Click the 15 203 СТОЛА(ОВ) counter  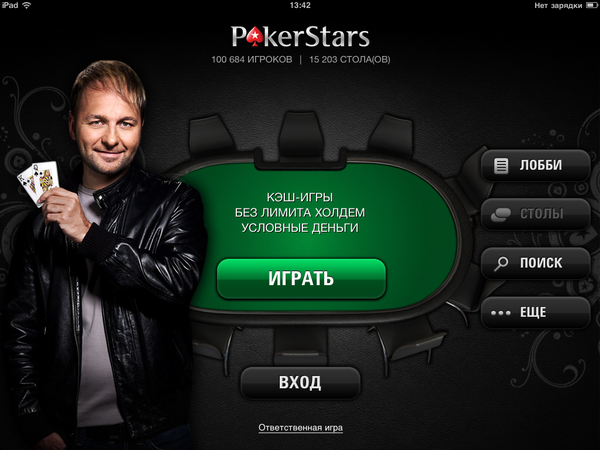[x=350, y=60]
